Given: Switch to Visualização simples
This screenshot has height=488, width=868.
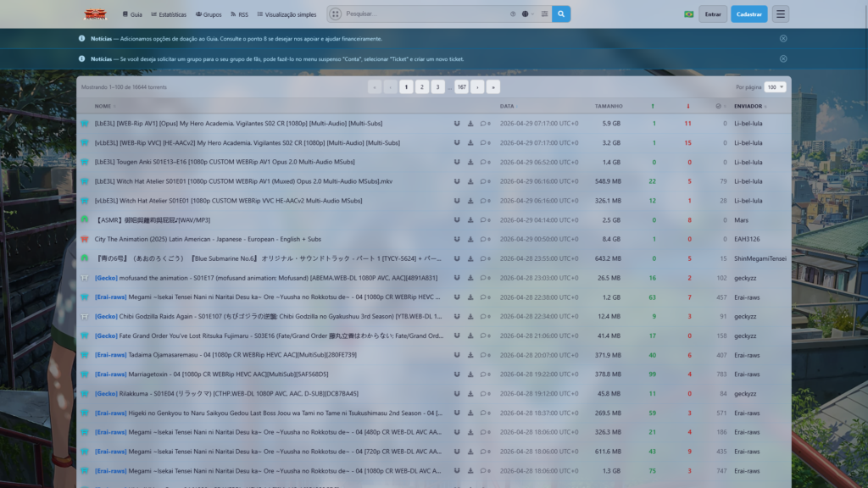Looking at the screenshot, I should 287,14.
